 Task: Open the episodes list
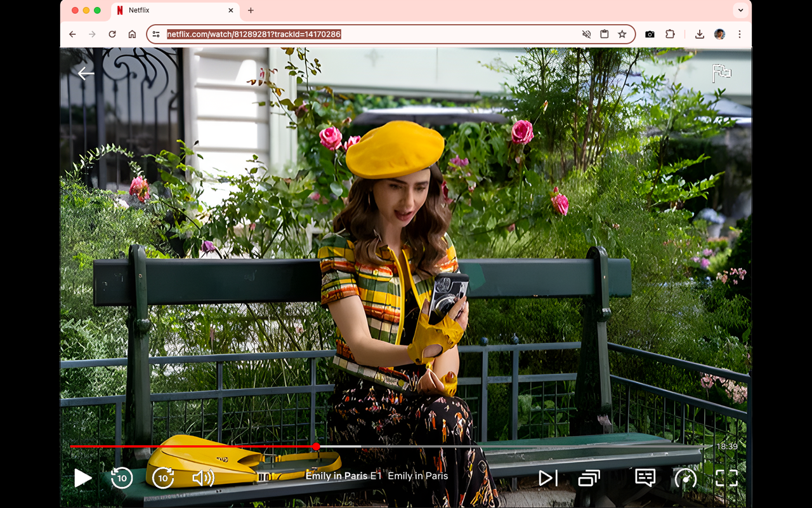pyautogui.click(x=589, y=478)
